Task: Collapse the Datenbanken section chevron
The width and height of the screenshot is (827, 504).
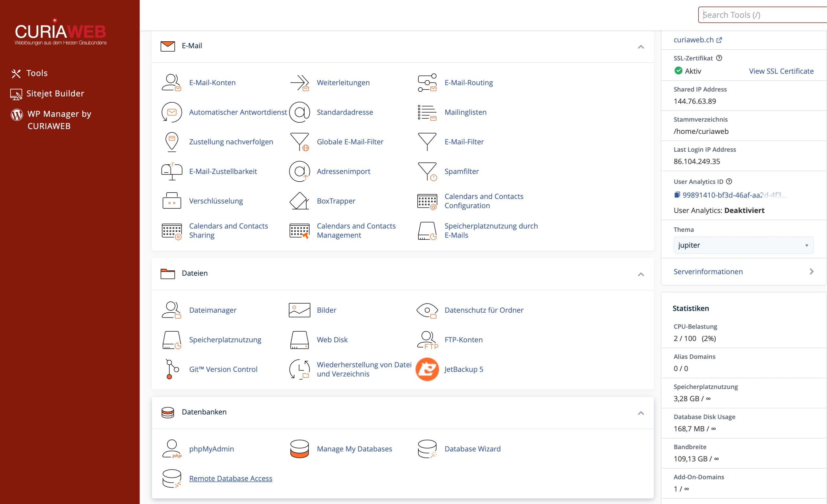Action: coord(641,413)
